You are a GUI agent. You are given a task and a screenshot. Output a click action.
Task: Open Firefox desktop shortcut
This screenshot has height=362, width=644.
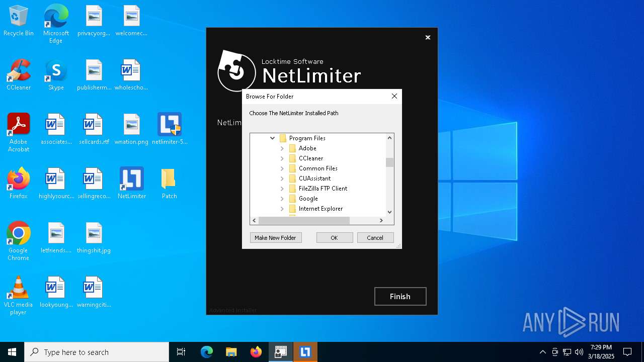[19, 184]
